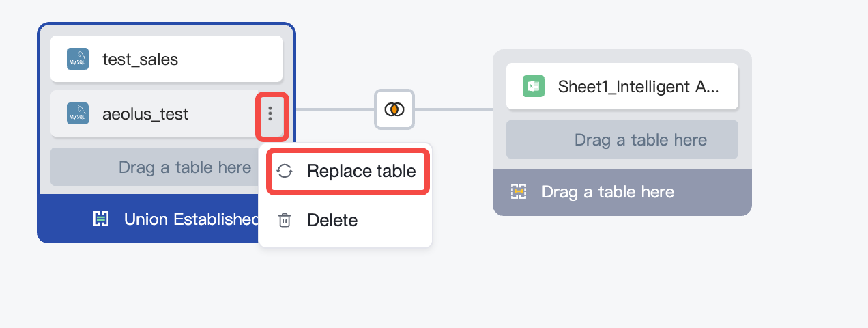868x328 pixels.
Task: Click the circular arrows Replace table icon
Action: click(285, 171)
